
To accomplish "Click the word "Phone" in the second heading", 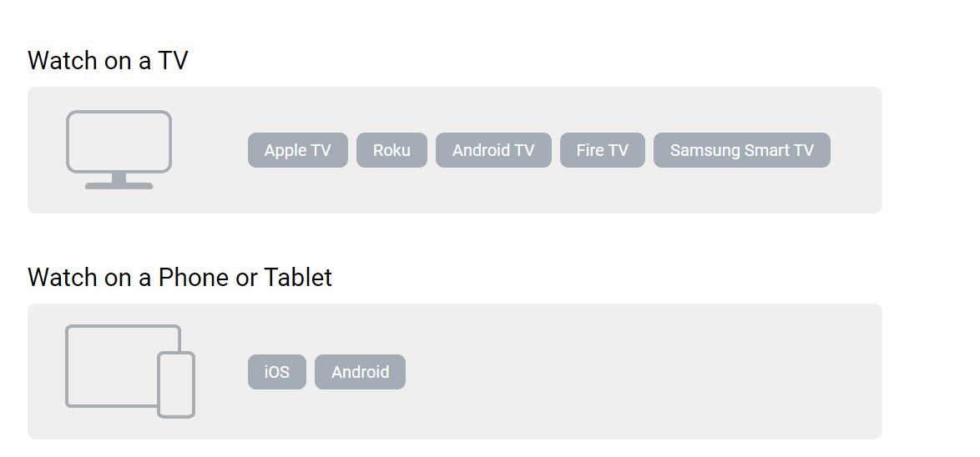I will [x=194, y=277].
